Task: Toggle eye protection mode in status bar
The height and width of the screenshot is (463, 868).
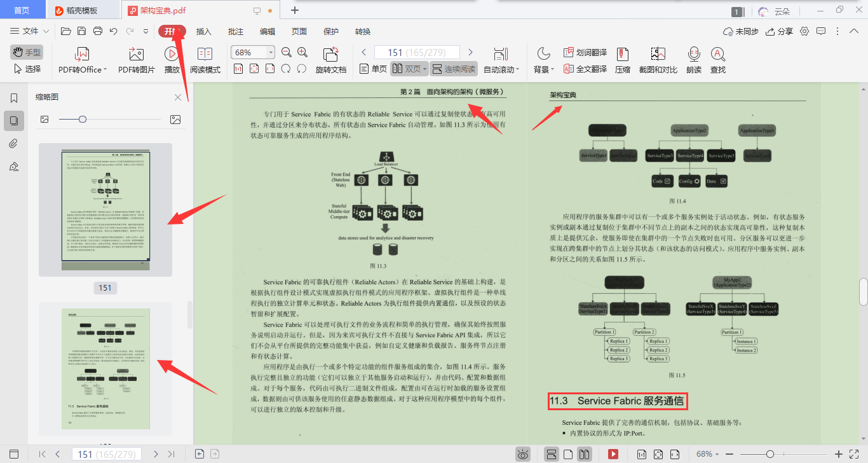Action: pyautogui.click(x=523, y=454)
